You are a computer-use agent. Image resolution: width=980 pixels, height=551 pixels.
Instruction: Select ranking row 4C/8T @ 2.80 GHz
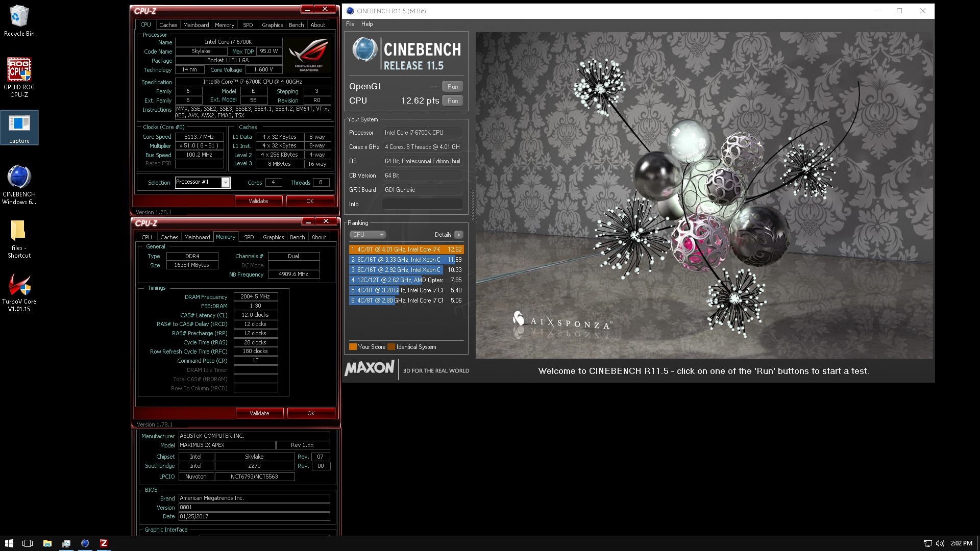[406, 300]
